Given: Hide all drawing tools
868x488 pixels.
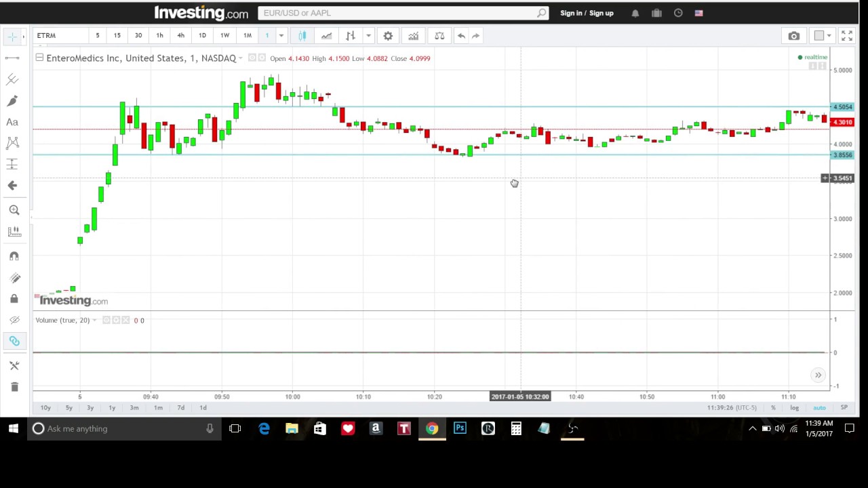Looking at the screenshot, I should 14,320.
